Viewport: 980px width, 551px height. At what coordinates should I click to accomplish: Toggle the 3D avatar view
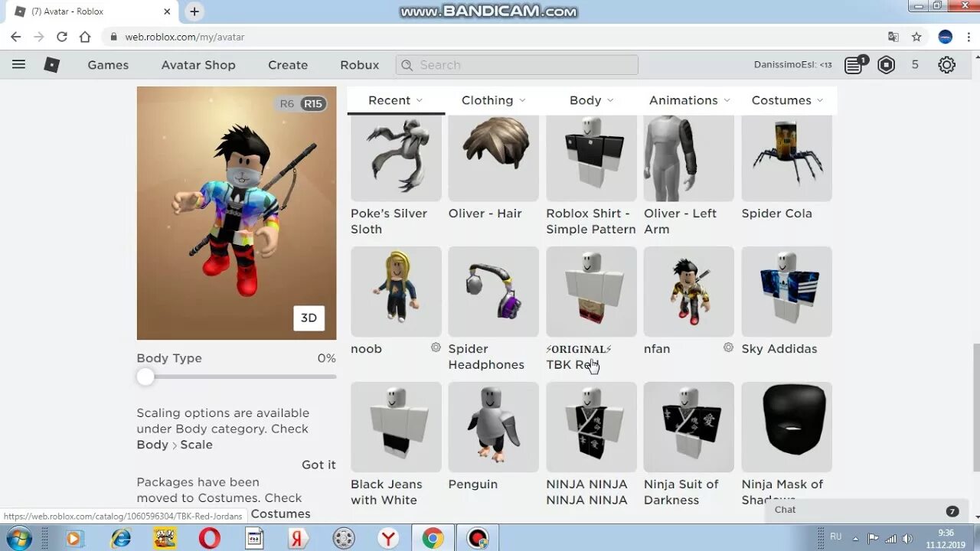[309, 318]
